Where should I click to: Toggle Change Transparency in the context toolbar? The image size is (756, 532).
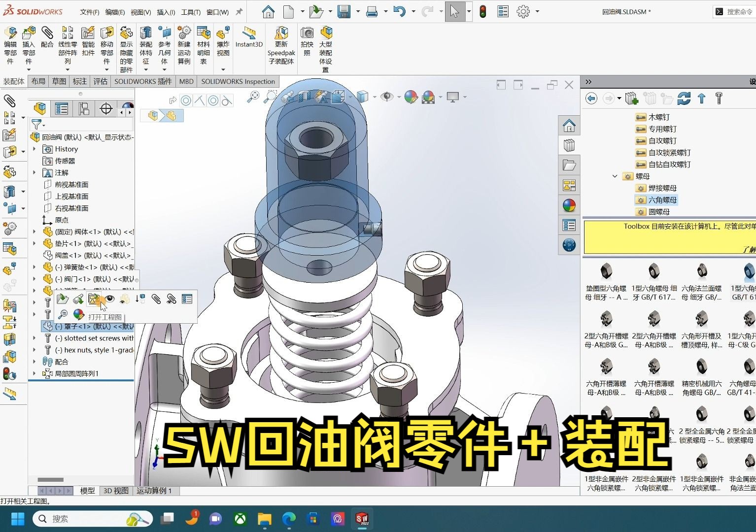coord(124,299)
